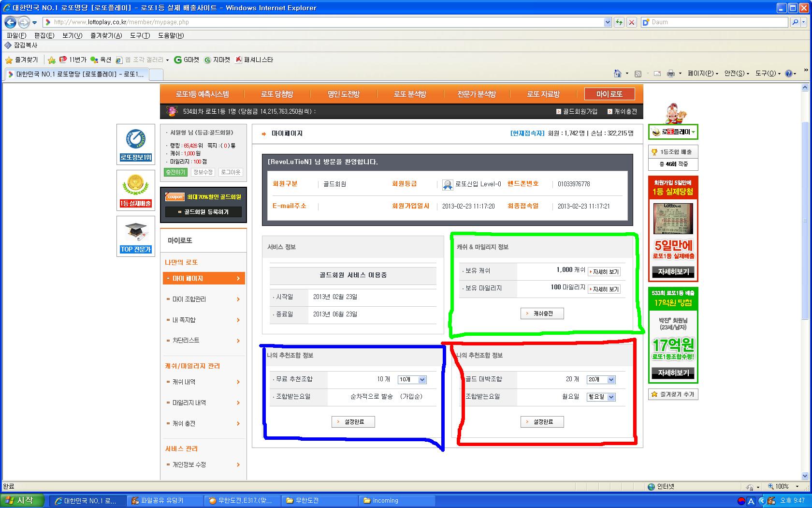Click the printer icon in toolbar

pos(671,74)
